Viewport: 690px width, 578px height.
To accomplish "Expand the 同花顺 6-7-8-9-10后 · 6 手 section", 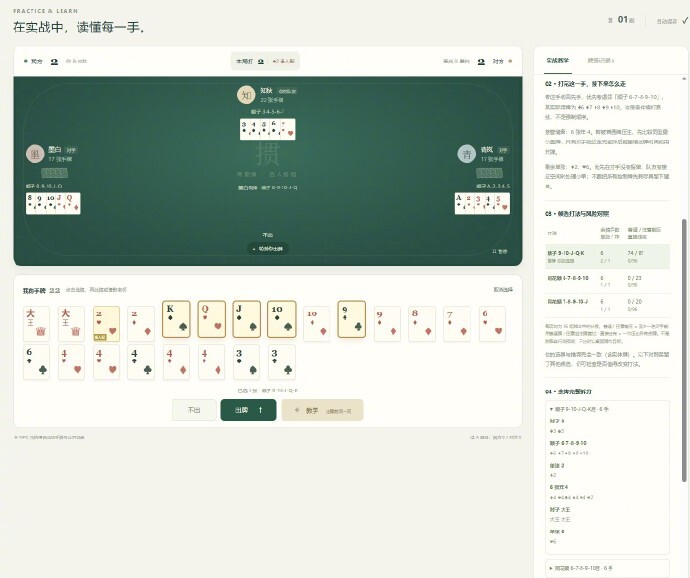I will pyautogui.click(x=581, y=568).
